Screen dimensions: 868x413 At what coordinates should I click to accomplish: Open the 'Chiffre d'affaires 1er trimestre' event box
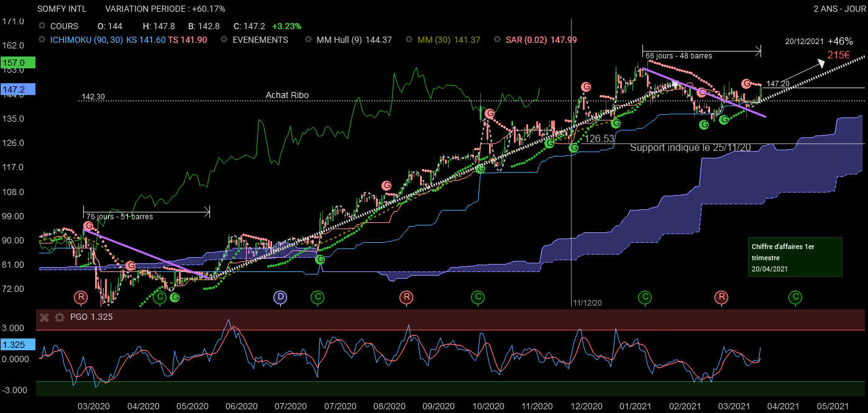[795, 257]
